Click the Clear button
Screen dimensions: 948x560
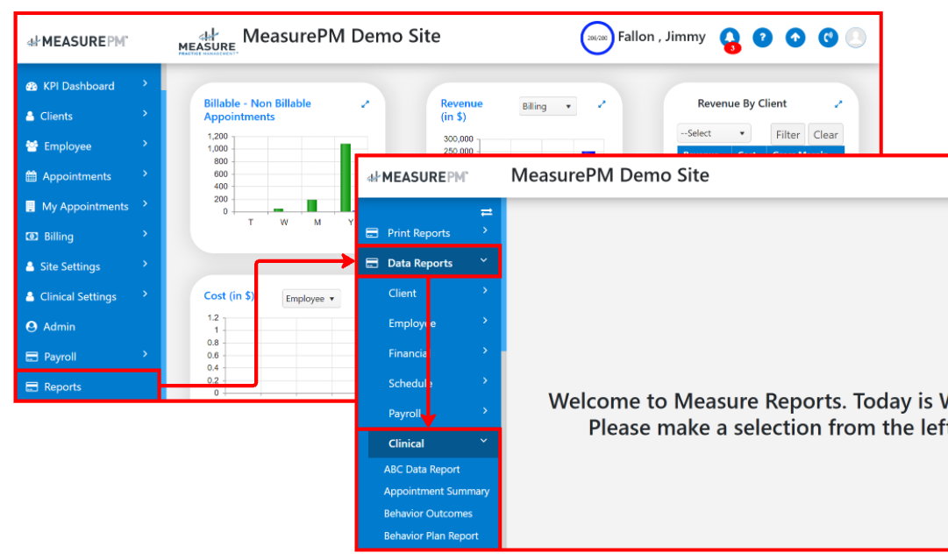click(825, 134)
